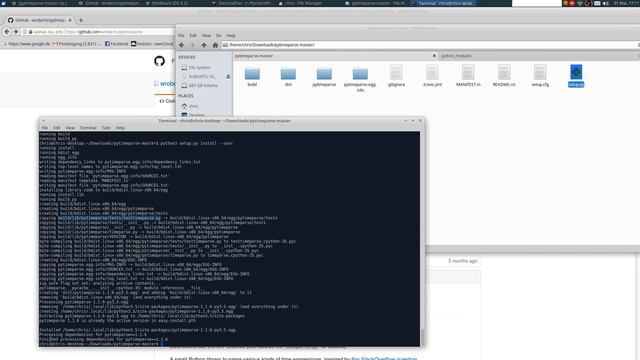The image size is (640, 360).
Task: Go to parent folder in file manager
Action: pyautogui.click(x=204, y=45)
